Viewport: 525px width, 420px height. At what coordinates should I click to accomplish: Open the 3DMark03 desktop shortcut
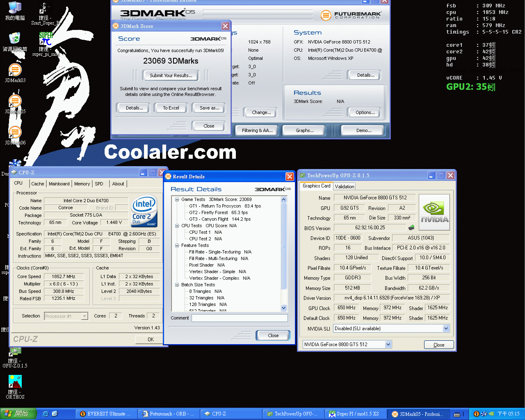coord(15,73)
